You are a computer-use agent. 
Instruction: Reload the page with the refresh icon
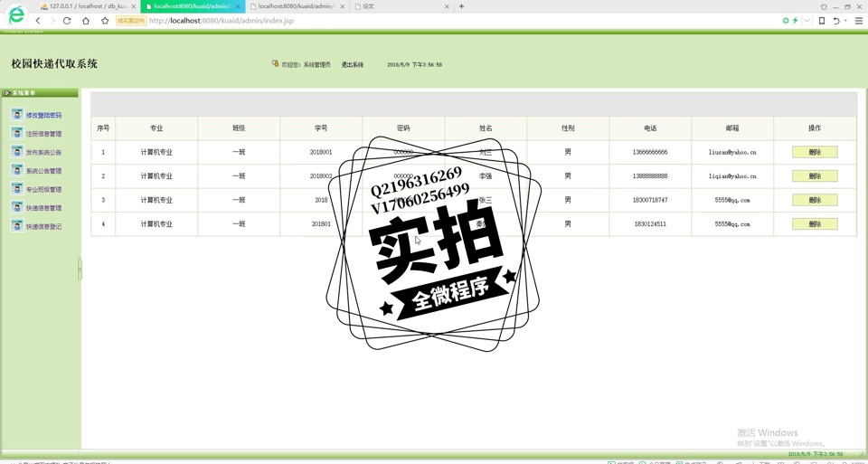pos(67,21)
